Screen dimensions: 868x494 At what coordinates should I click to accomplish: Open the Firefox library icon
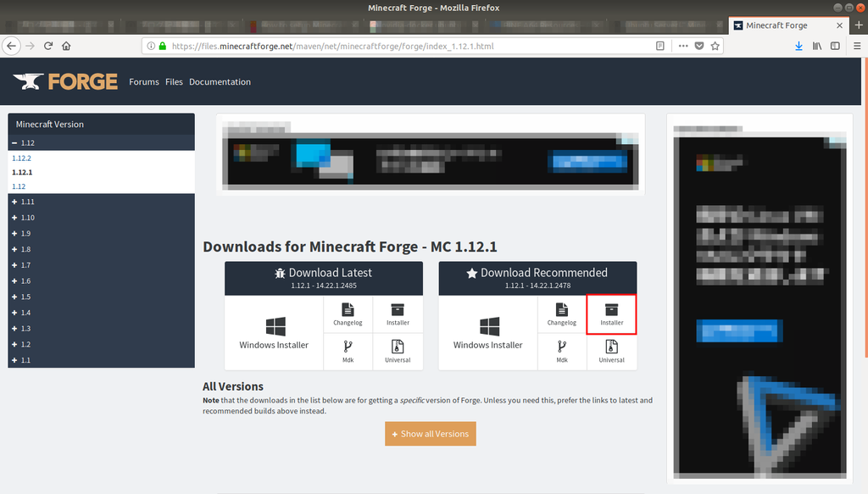pos(817,46)
